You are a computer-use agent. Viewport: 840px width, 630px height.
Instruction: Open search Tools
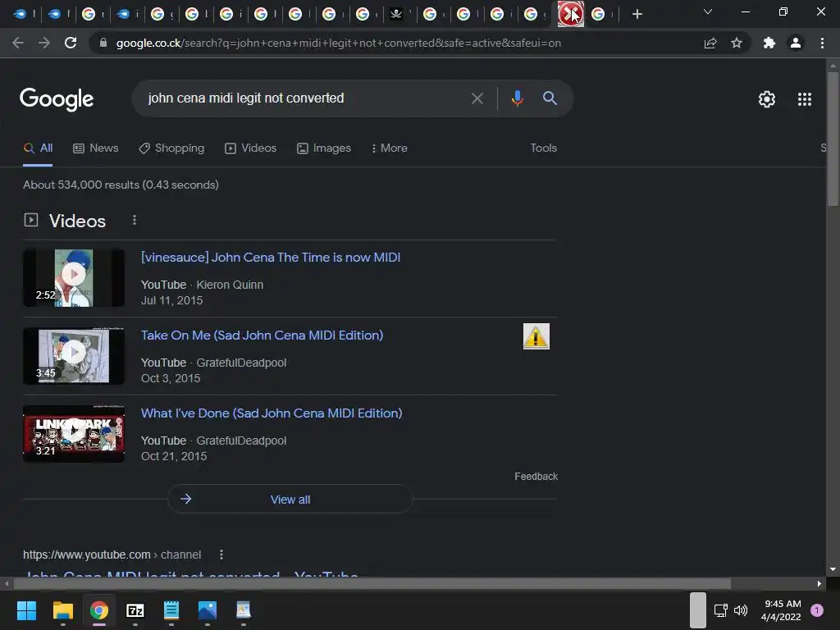tap(543, 148)
